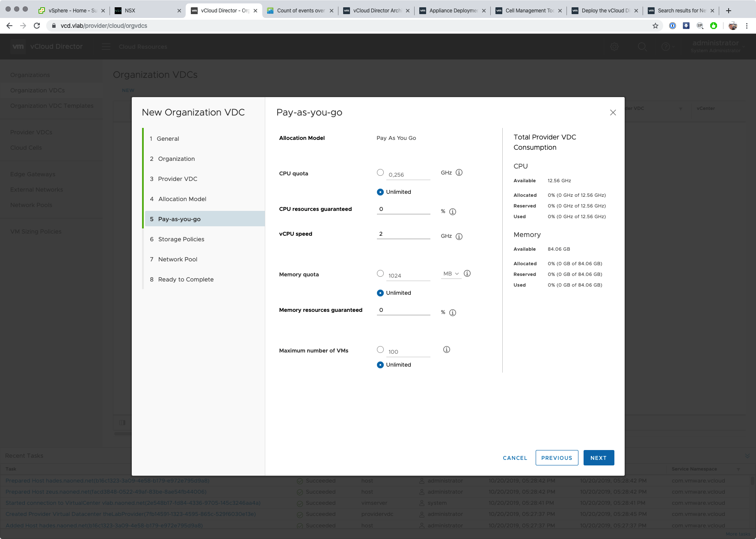The image size is (756, 539).
Task: Click the Memory quota info icon
Action: (467, 274)
